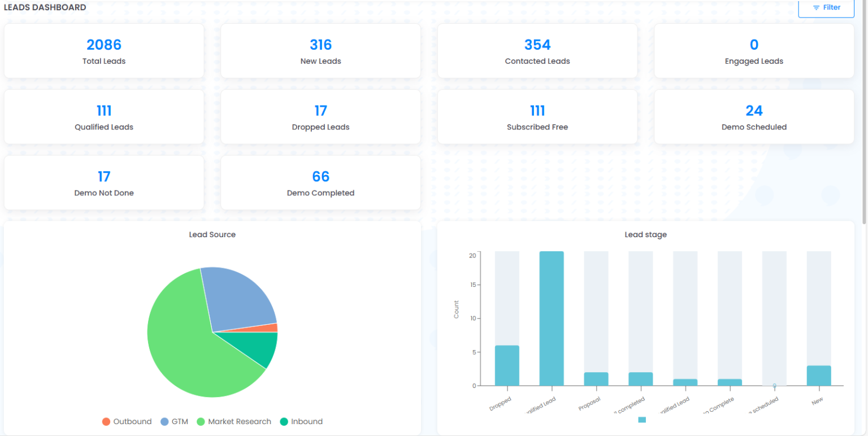Click the Demo Completed card
The height and width of the screenshot is (436, 868).
pos(320,183)
